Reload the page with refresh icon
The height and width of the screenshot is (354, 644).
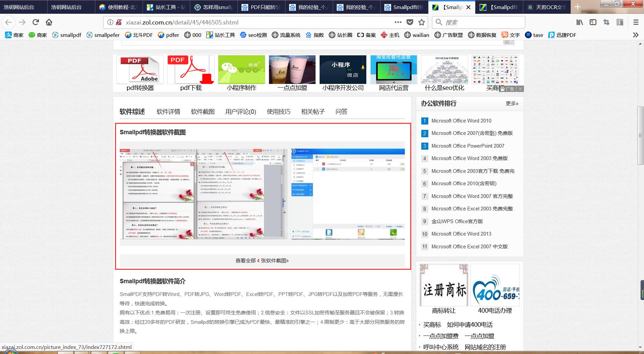[36, 22]
